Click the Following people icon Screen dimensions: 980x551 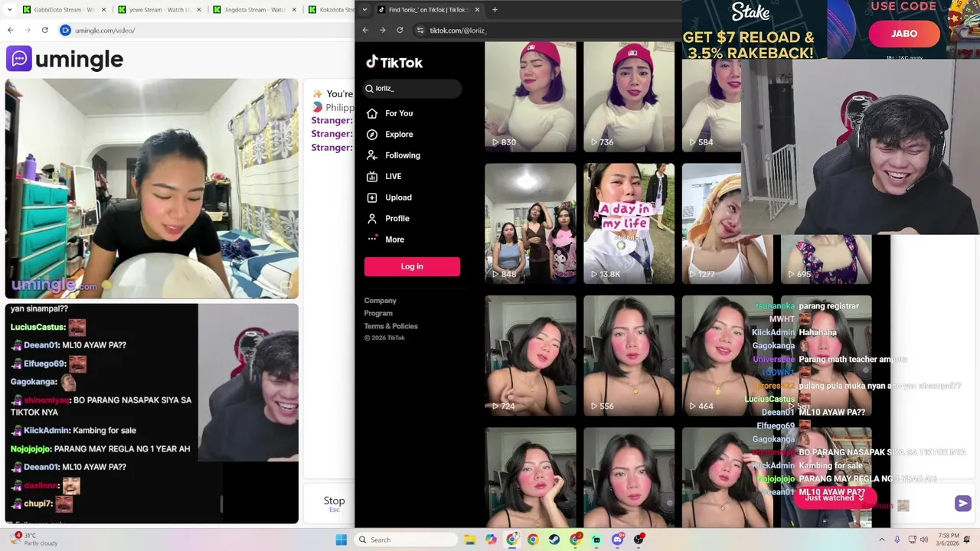pyautogui.click(x=372, y=155)
